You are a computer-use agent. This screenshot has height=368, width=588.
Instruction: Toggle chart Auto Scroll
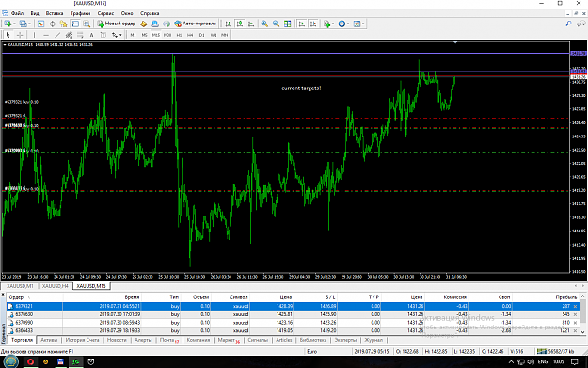301,24
